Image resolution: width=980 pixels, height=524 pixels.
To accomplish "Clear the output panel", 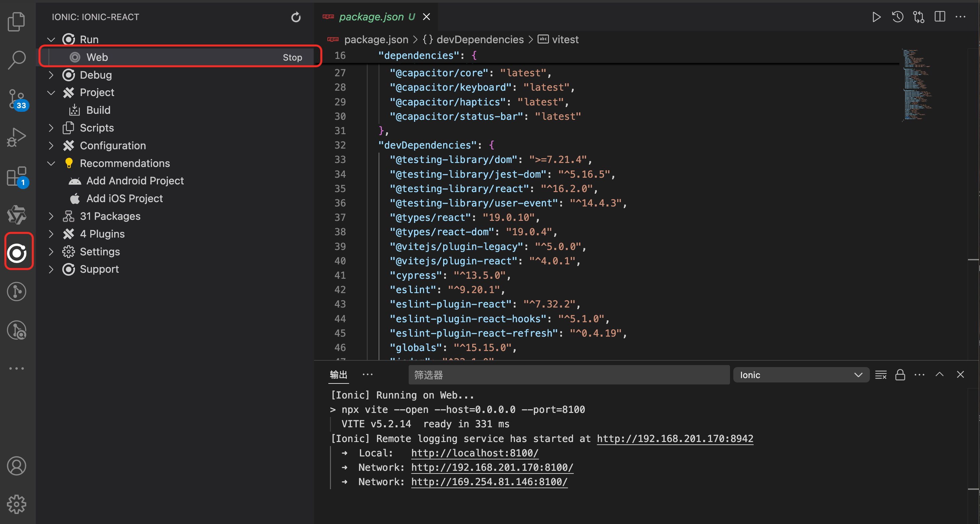I will pos(880,375).
